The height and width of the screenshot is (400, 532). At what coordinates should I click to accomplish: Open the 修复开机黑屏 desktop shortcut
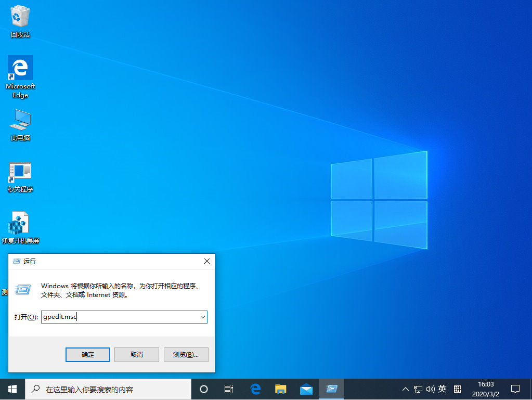[x=20, y=221]
